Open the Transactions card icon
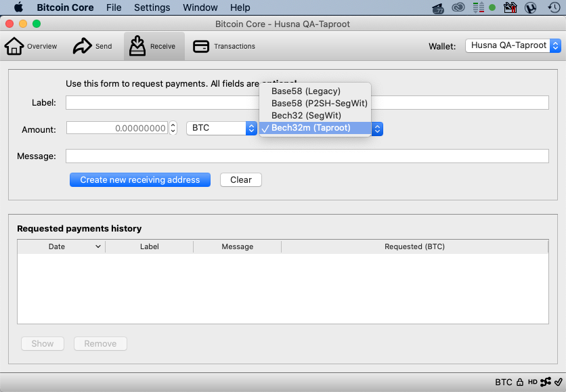 201,46
